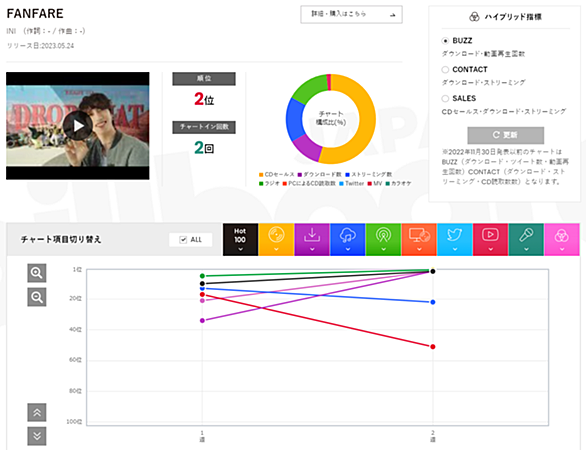
Task: Zoom out on the chart graph
Action: click(x=37, y=297)
